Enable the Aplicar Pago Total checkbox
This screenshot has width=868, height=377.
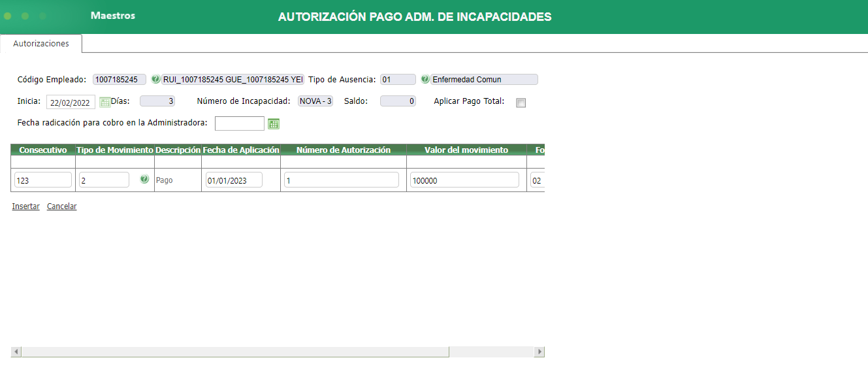pyautogui.click(x=521, y=103)
